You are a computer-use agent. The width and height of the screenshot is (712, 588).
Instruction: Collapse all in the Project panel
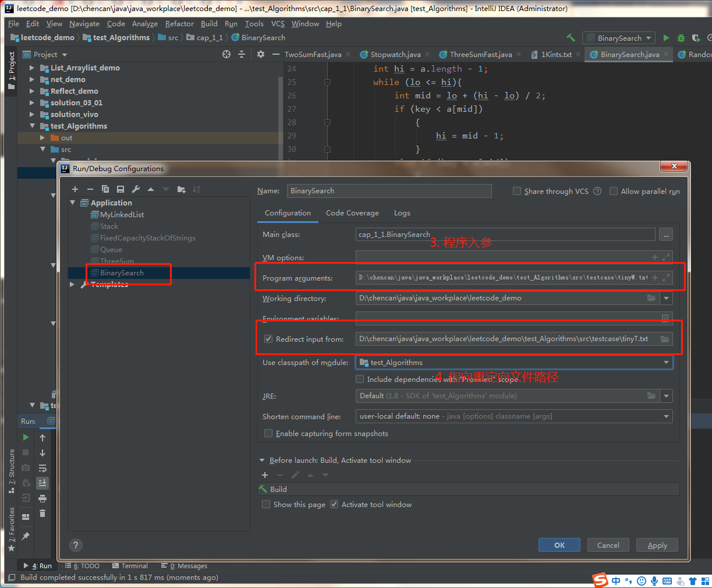click(x=242, y=54)
